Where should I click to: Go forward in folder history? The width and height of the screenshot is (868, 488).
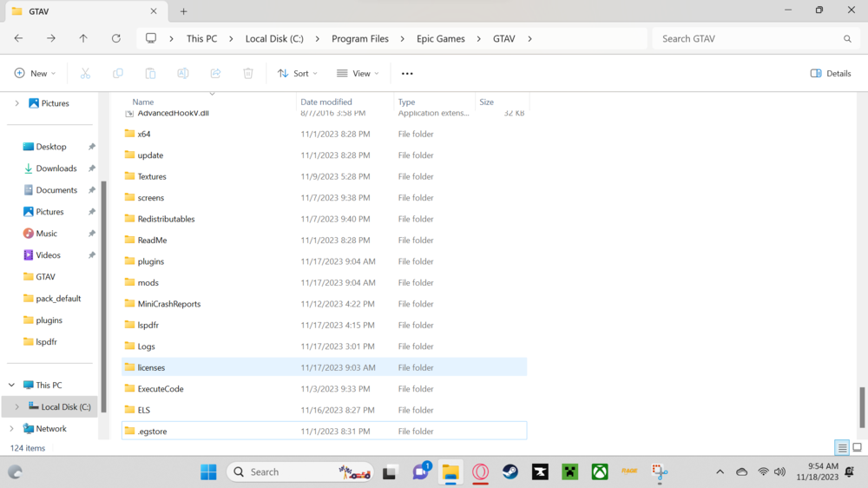(51, 38)
